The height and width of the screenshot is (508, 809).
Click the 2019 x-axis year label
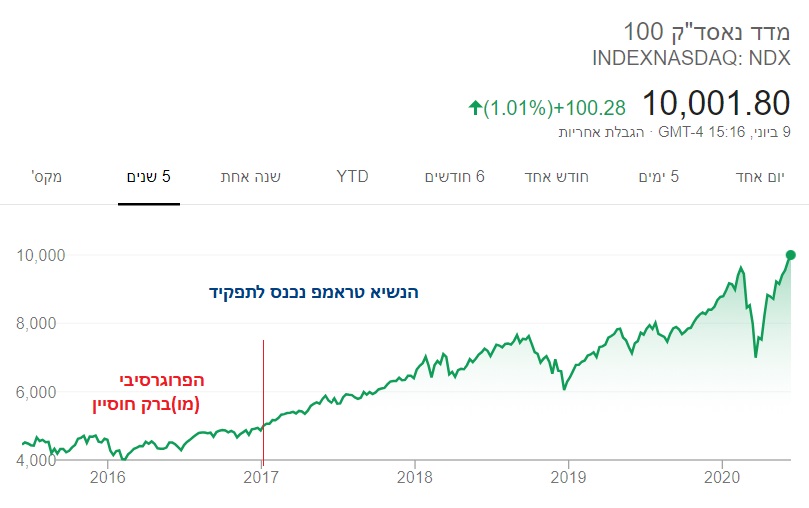click(x=568, y=477)
